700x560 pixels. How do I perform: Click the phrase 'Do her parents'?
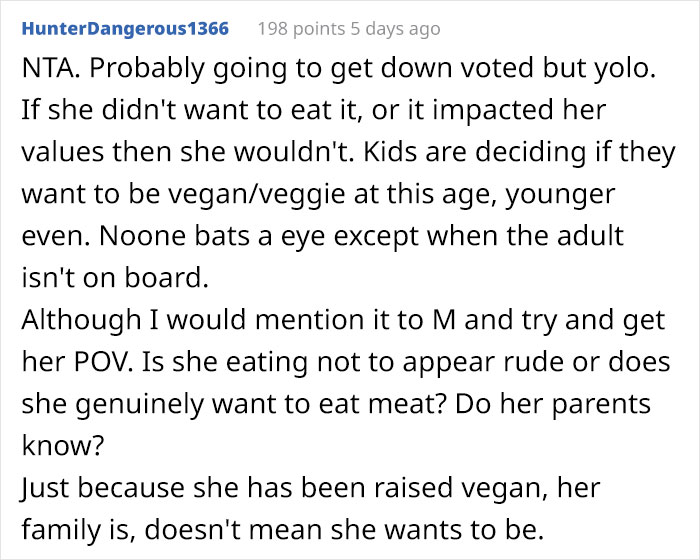(553, 404)
